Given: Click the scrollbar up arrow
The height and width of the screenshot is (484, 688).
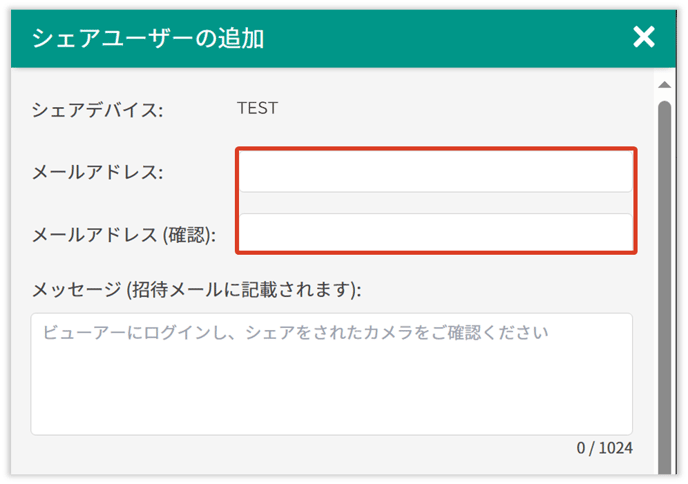Looking at the screenshot, I should click(x=663, y=84).
